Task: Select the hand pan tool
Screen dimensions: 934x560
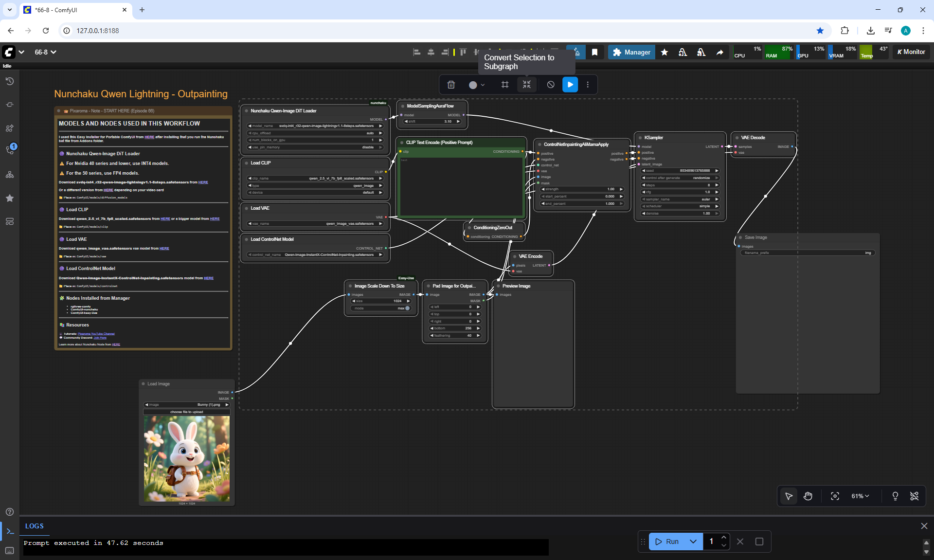Action: click(x=808, y=496)
